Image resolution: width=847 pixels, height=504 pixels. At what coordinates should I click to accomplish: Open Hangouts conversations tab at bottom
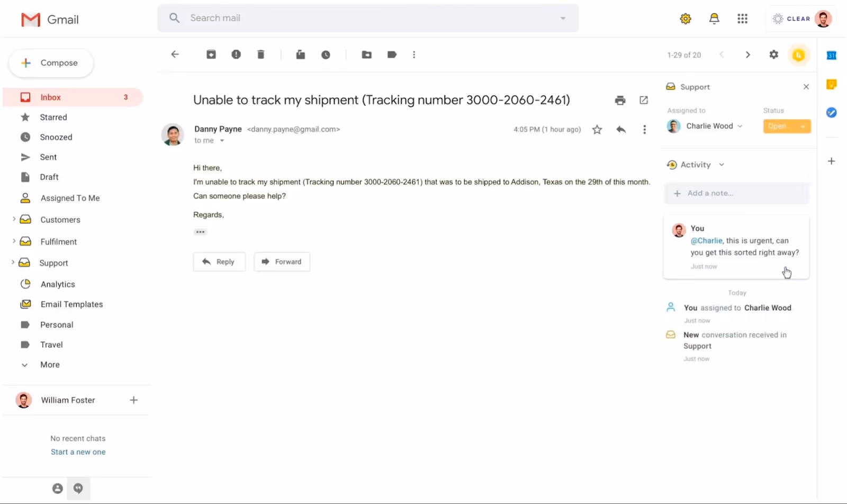click(78, 489)
